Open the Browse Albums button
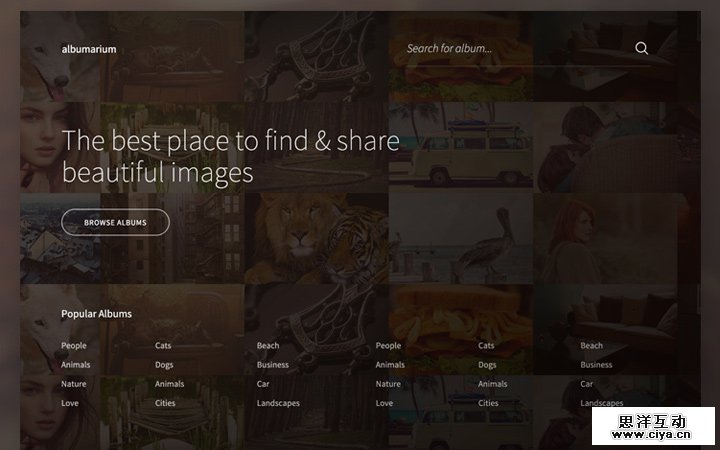 [x=115, y=222]
